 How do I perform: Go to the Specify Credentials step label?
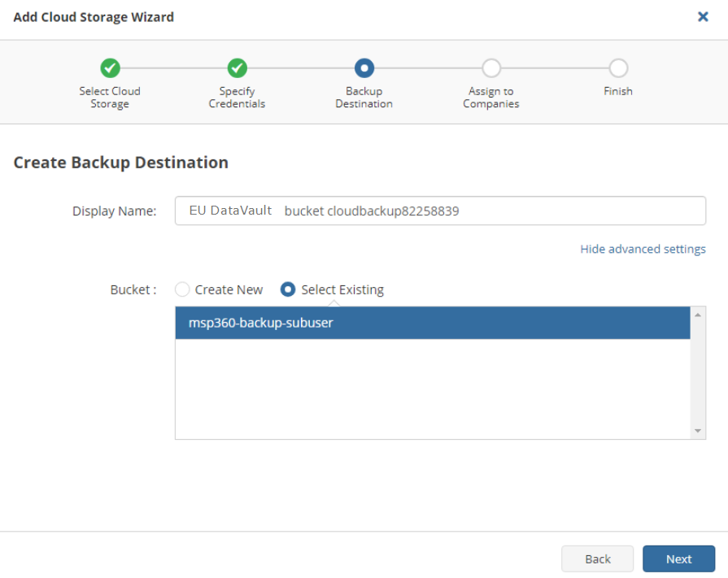coord(237,98)
